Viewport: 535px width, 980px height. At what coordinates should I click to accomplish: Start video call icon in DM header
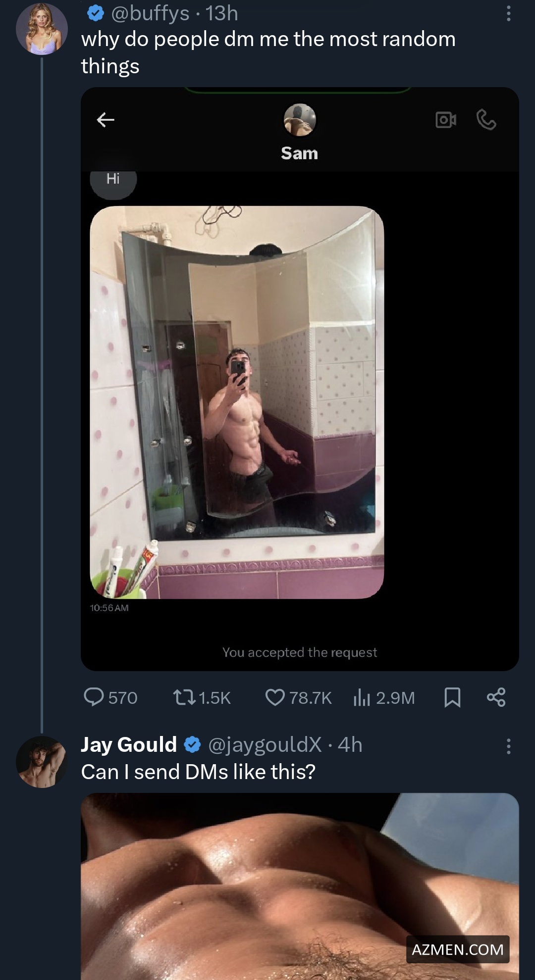445,120
